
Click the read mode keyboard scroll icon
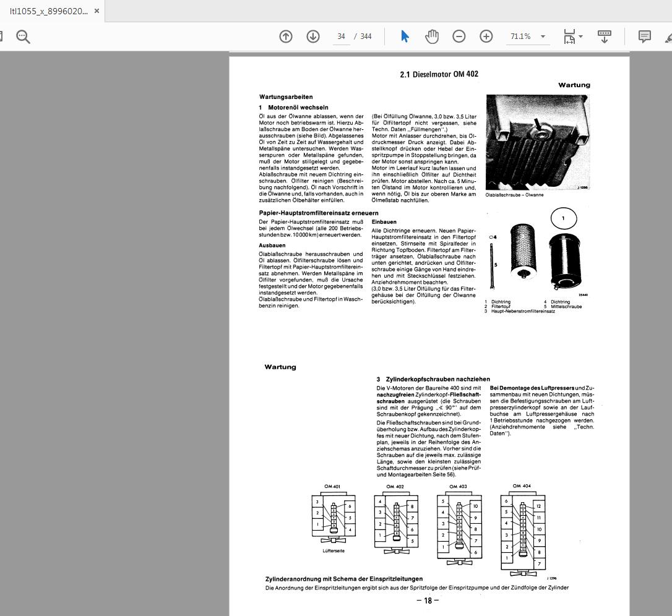[x=605, y=36]
